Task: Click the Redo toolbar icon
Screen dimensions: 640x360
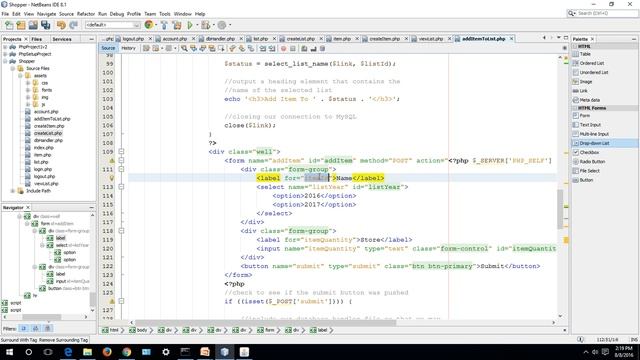Action: [x=73, y=25]
